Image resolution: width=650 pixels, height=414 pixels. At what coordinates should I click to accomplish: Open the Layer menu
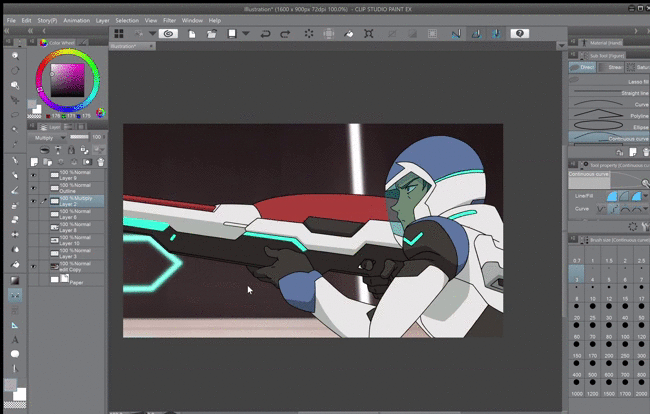[102, 20]
